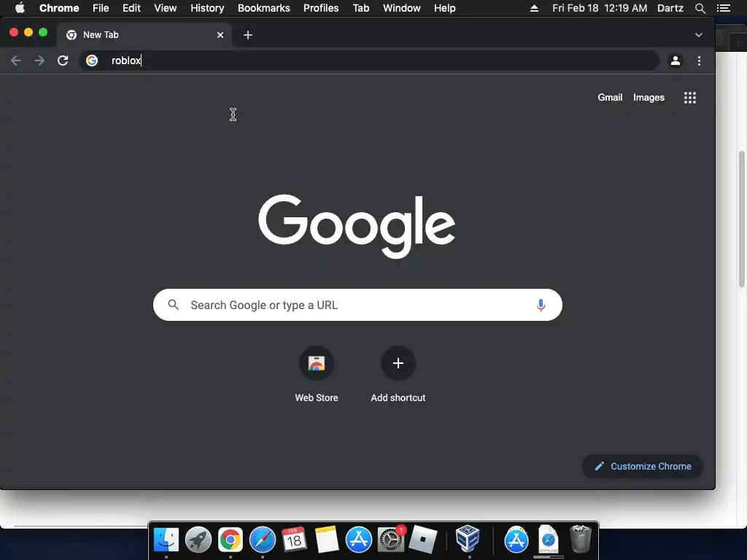This screenshot has width=747, height=560.
Task: Click the Chrome icon in the Dock
Action: tap(230, 540)
